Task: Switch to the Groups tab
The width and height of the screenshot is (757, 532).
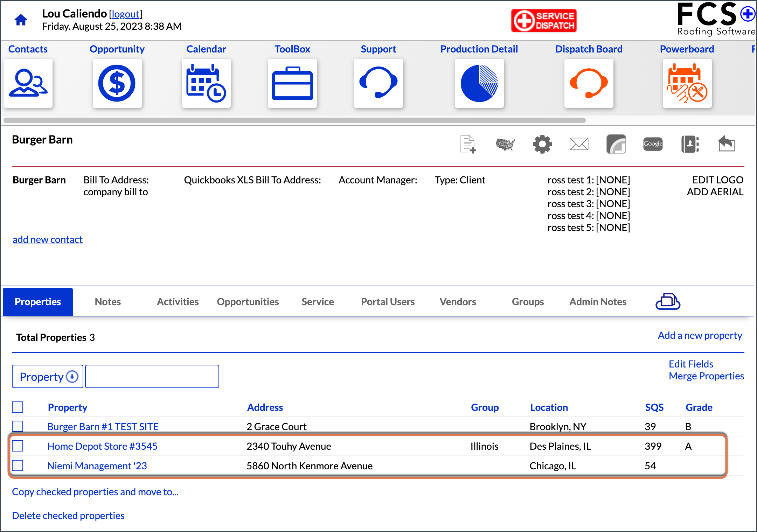Action: tap(528, 302)
